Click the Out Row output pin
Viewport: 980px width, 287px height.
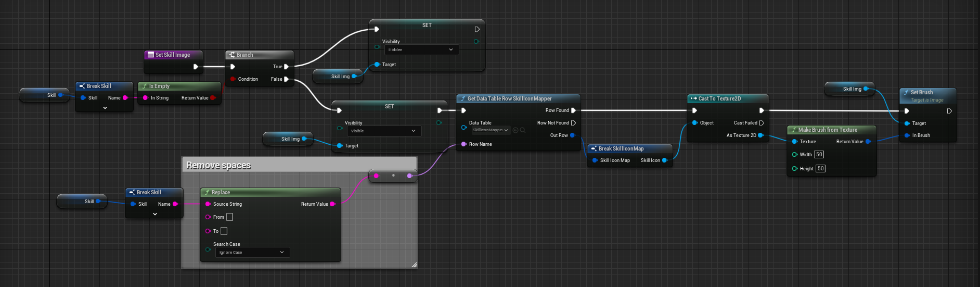tap(572, 135)
